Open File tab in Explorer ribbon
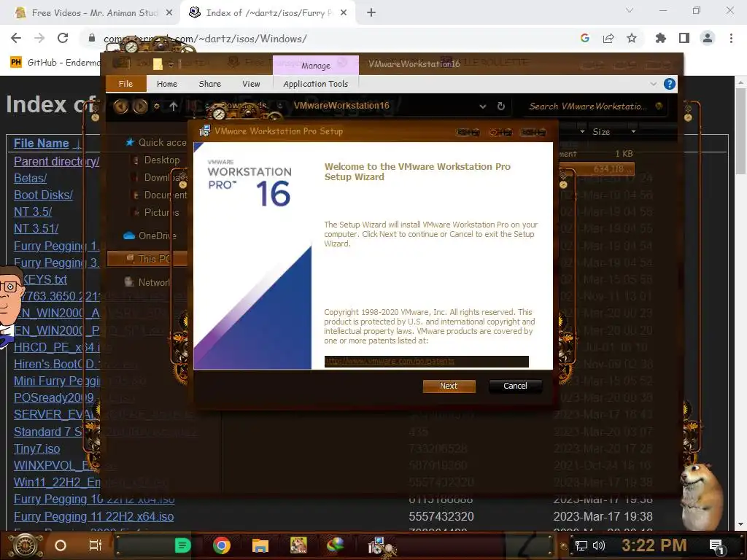 click(125, 84)
